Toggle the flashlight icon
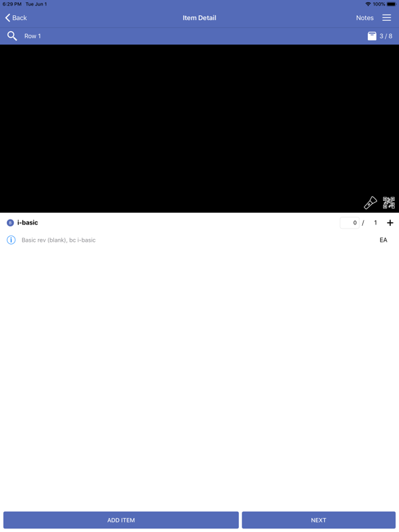The width and height of the screenshot is (399, 532). coord(371,202)
